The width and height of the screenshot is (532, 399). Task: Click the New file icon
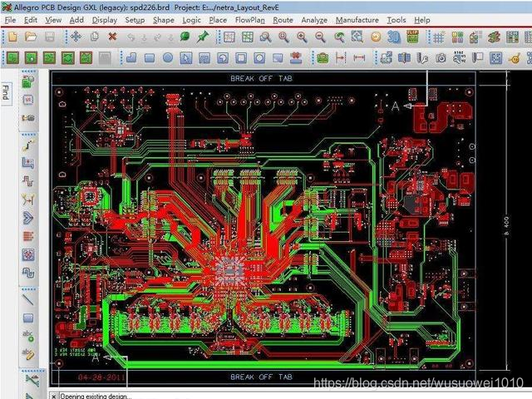(x=12, y=37)
